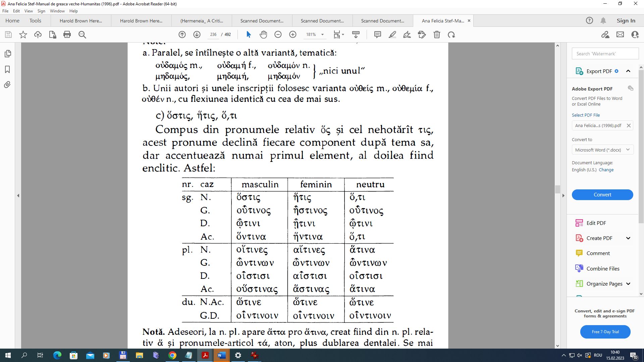Screen dimensions: 644x362
Task: Start Free 7-Day Trial
Action: tap(605, 332)
